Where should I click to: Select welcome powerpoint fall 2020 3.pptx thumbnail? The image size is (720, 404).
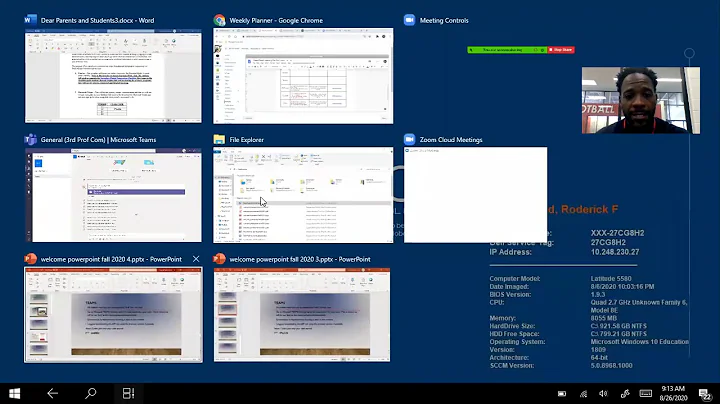(x=302, y=315)
